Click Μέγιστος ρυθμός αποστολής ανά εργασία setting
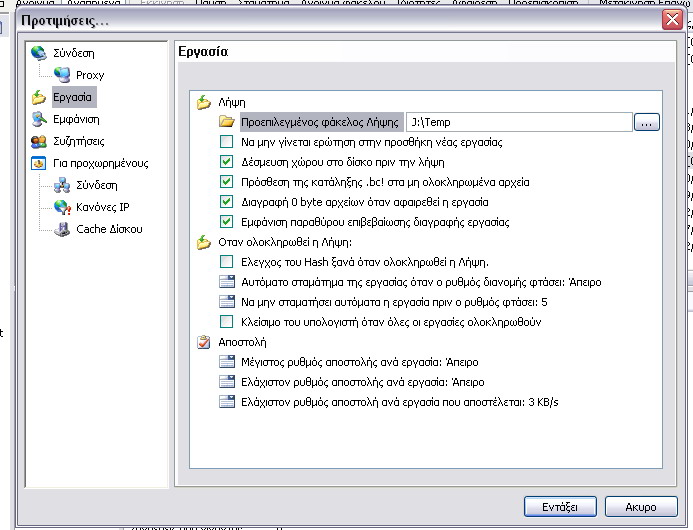The width and height of the screenshot is (693, 530). coord(360,362)
